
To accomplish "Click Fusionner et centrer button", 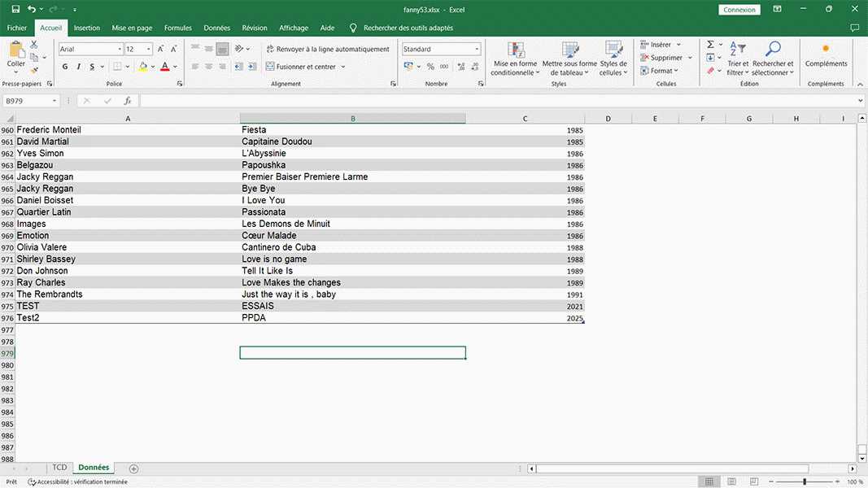I will pos(305,67).
